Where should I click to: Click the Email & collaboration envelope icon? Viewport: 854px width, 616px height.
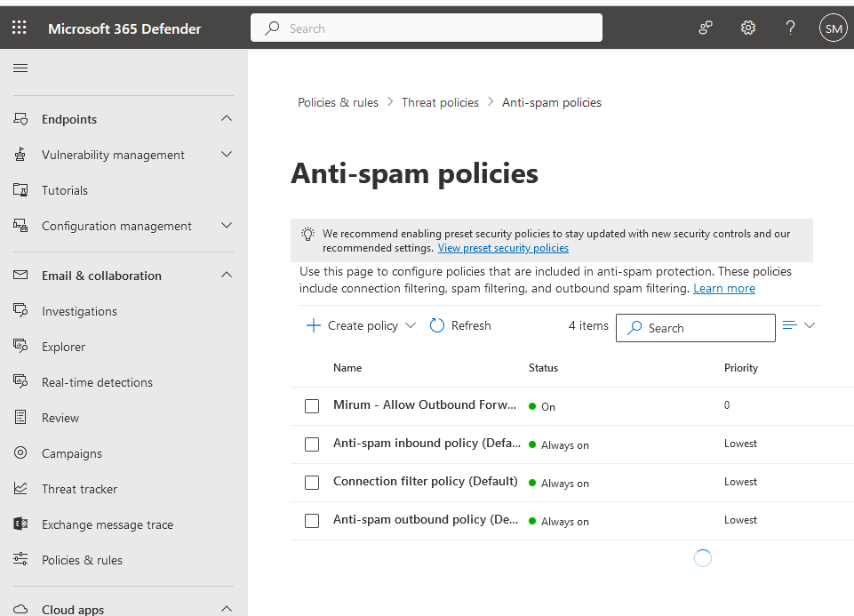pos(20,275)
